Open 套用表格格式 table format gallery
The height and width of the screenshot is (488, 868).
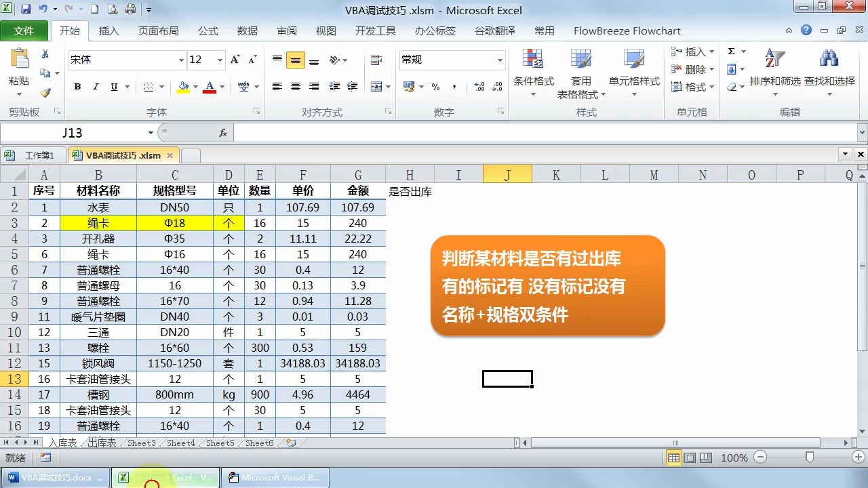pyautogui.click(x=581, y=73)
